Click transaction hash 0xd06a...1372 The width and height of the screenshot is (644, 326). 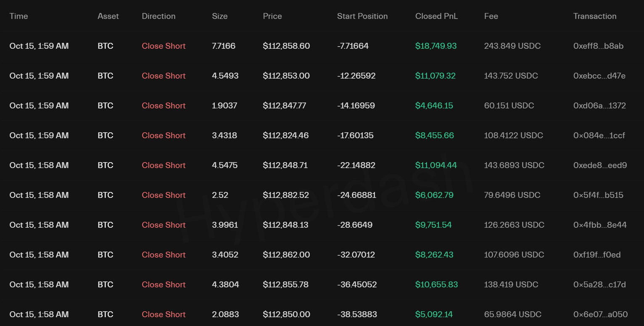599,106
